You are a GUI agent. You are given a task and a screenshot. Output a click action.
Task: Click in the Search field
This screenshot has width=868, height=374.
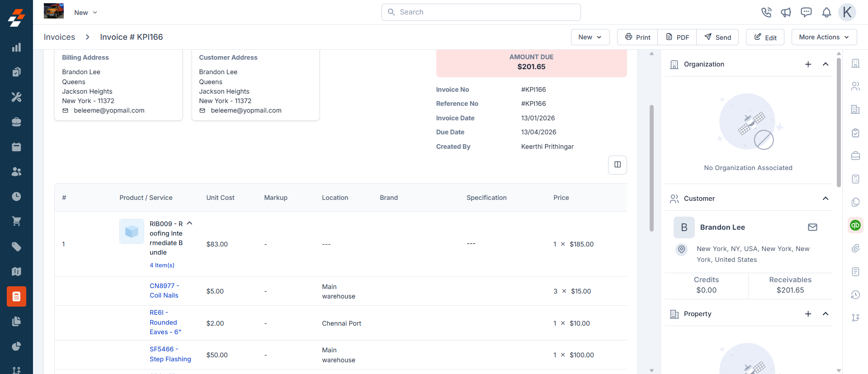pyautogui.click(x=481, y=12)
